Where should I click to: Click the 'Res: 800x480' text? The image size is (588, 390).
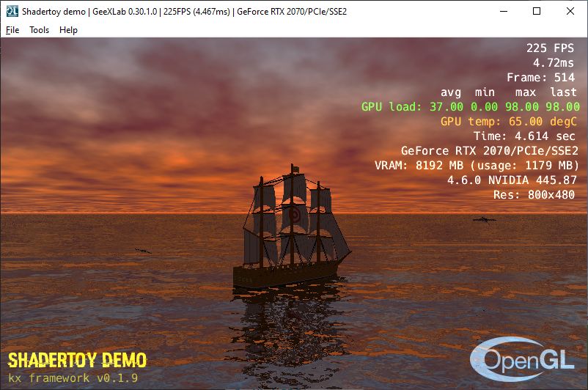(534, 194)
